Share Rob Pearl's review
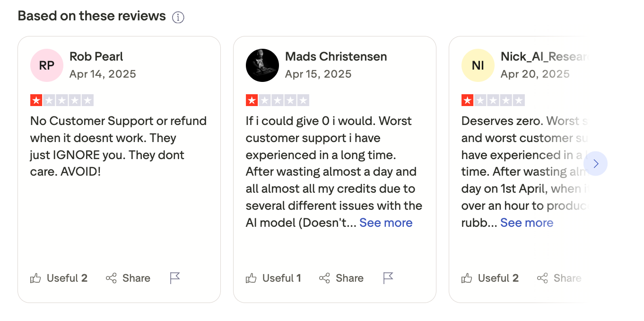Image resolution: width=644 pixels, height=321 pixels. point(128,278)
